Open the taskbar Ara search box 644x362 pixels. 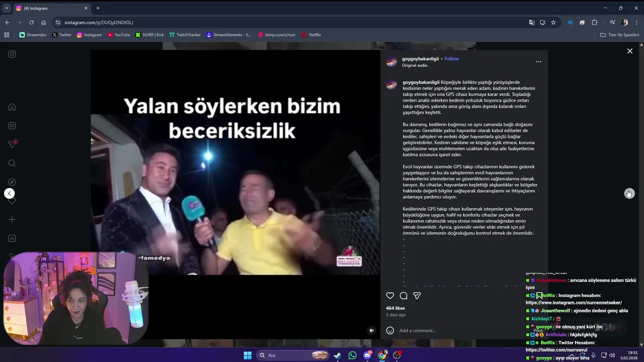coord(293,355)
